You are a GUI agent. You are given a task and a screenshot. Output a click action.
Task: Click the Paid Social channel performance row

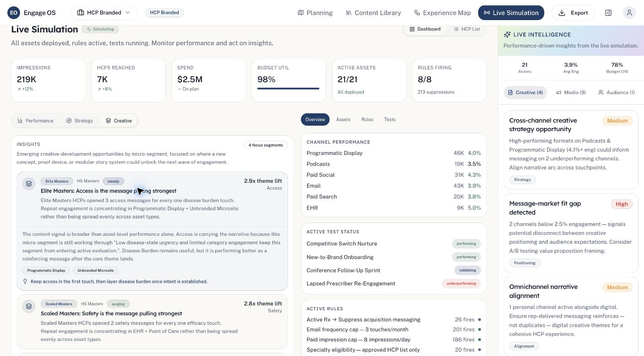tap(394, 175)
